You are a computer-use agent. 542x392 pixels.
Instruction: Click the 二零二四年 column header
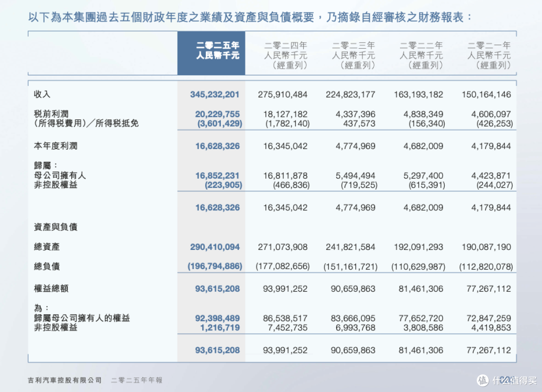coord(286,55)
